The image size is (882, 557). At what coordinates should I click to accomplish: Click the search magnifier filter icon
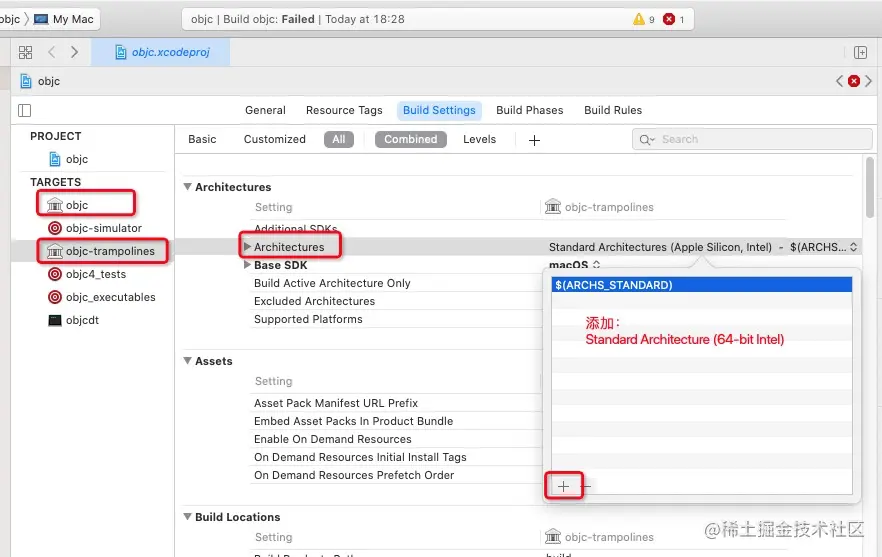tap(646, 140)
